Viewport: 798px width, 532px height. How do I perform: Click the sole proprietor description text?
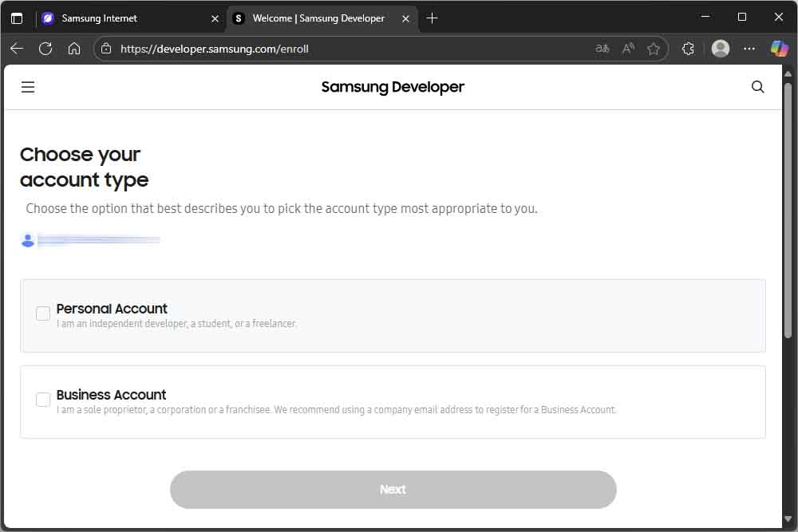tap(337, 409)
